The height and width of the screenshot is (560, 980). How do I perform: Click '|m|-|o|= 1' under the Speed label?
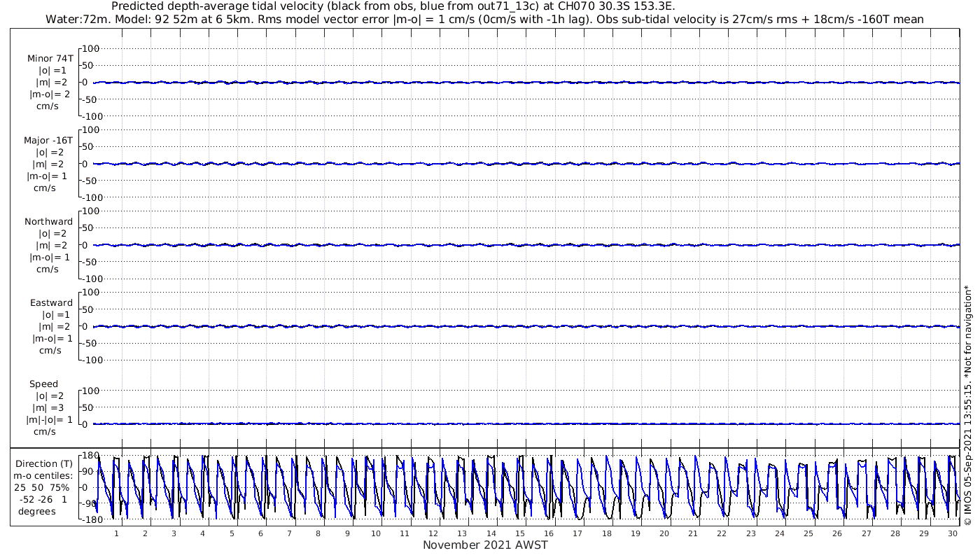pyautogui.click(x=49, y=420)
